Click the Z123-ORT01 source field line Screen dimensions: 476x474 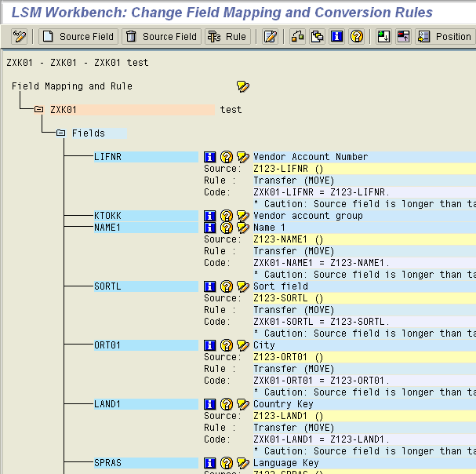pos(288,357)
